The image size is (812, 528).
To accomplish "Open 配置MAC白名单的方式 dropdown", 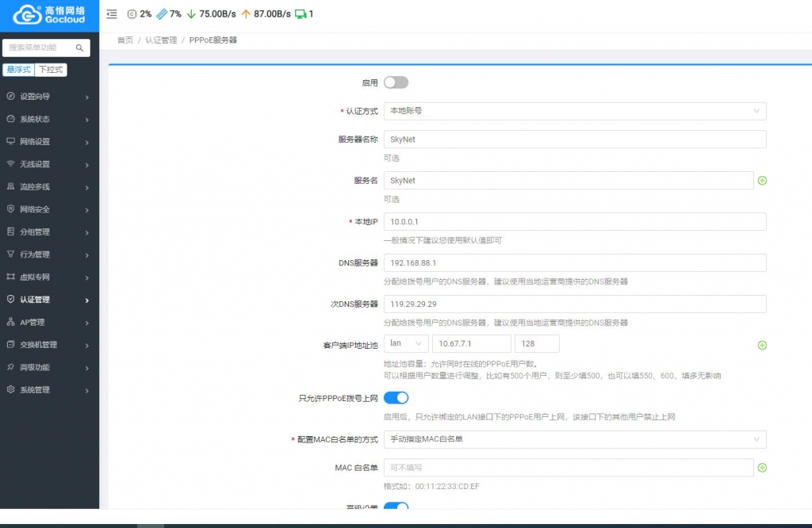I will (x=575, y=439).
